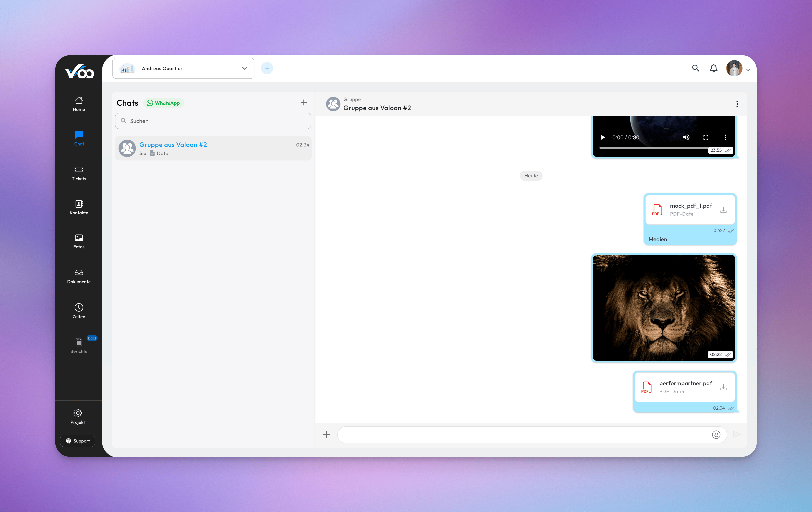Open Kontakte in the sidebar
The image size is (812, 512).
click(x=79, y=207)
